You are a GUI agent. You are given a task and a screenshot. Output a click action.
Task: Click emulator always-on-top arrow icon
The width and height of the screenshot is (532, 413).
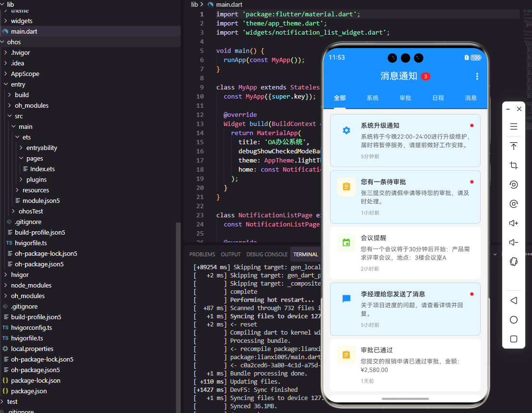click(x=514, y=146)
